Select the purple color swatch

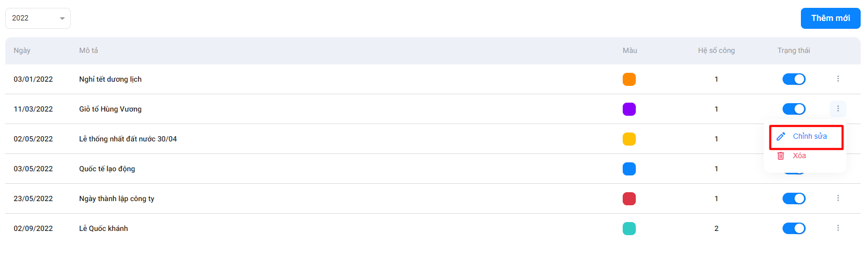click(629, 109)
